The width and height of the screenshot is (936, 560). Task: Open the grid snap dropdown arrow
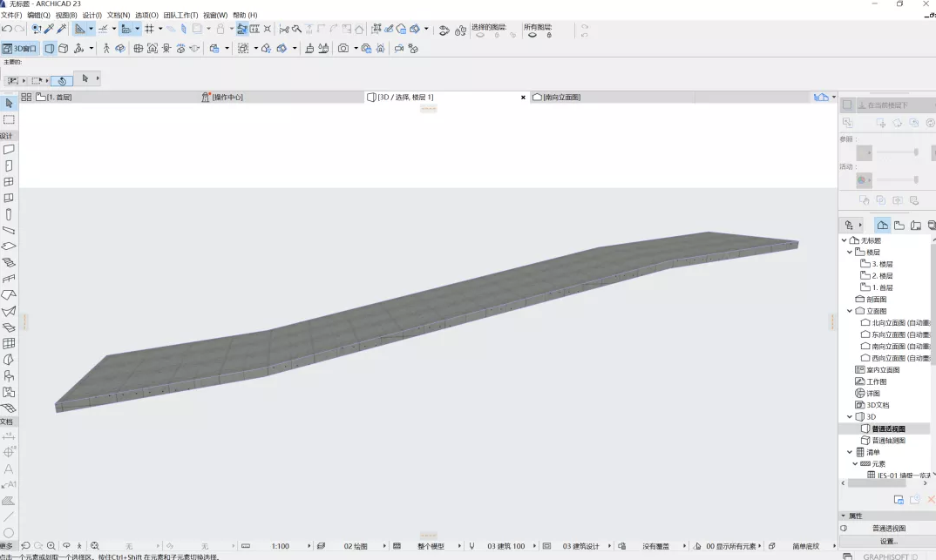click(160, 29)
